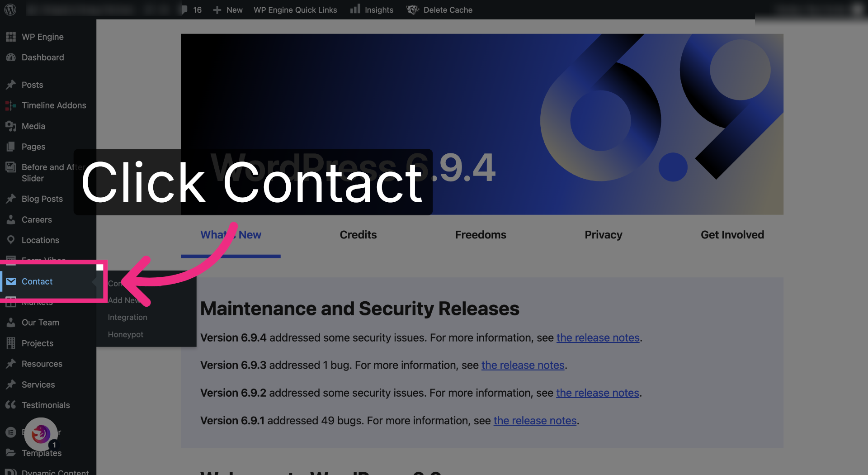Open the Our Team menu item
The width and height of the screenshot is (868, 475).
[x=40, y=323]
